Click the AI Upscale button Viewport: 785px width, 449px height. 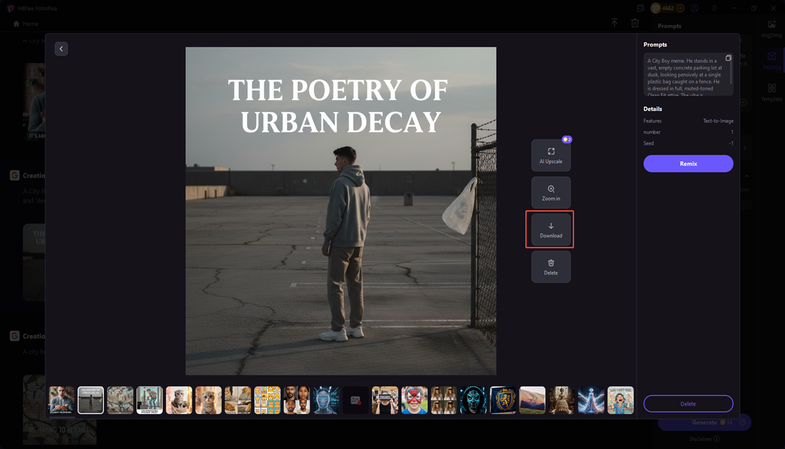tap(551, 155)
